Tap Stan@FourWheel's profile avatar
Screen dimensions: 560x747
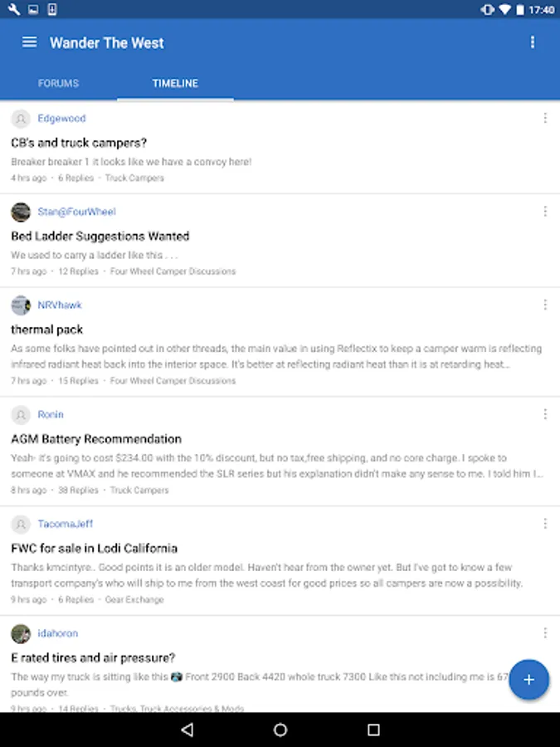click(21, 212)
